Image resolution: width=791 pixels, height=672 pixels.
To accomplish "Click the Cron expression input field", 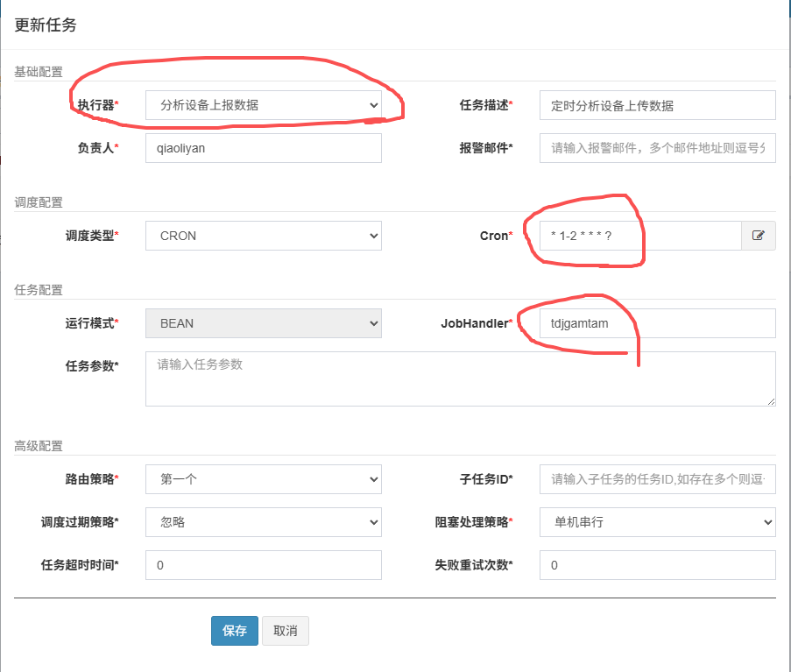I will (639, 236).
